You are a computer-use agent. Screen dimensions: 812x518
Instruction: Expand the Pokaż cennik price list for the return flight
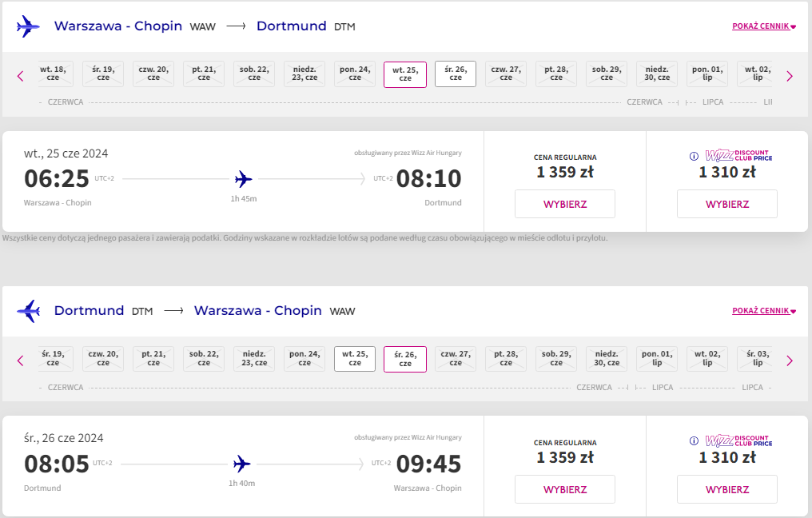click(x=764, y=311)
